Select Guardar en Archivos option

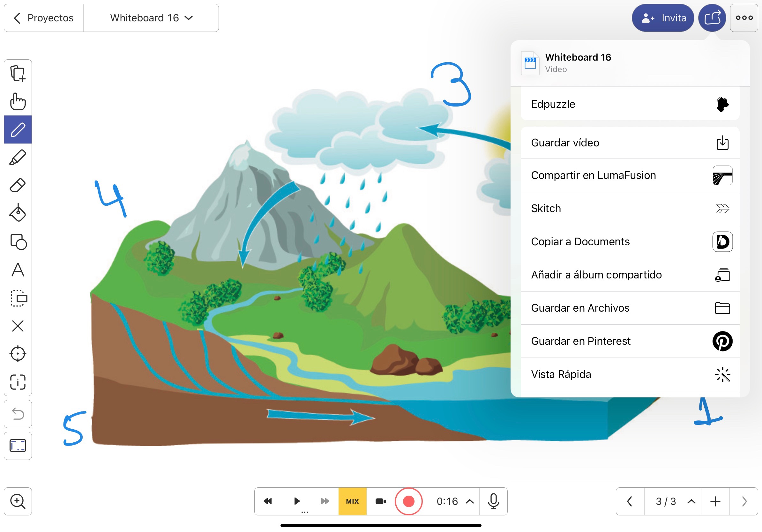click(630, 308)
